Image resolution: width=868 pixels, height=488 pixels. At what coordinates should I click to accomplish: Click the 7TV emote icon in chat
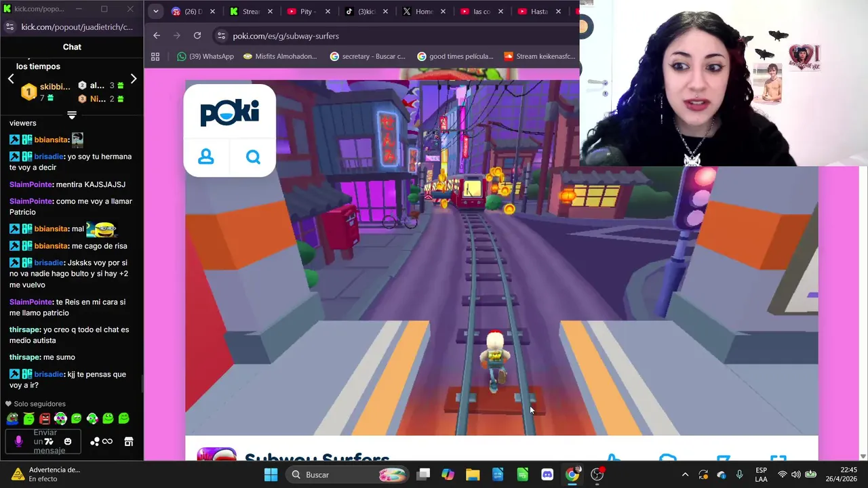(49, 441)
